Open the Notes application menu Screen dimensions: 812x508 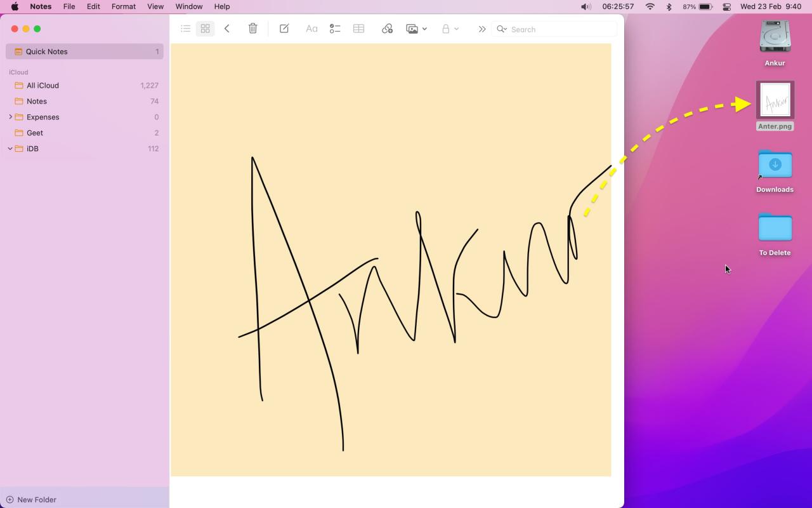pos(41,6)
